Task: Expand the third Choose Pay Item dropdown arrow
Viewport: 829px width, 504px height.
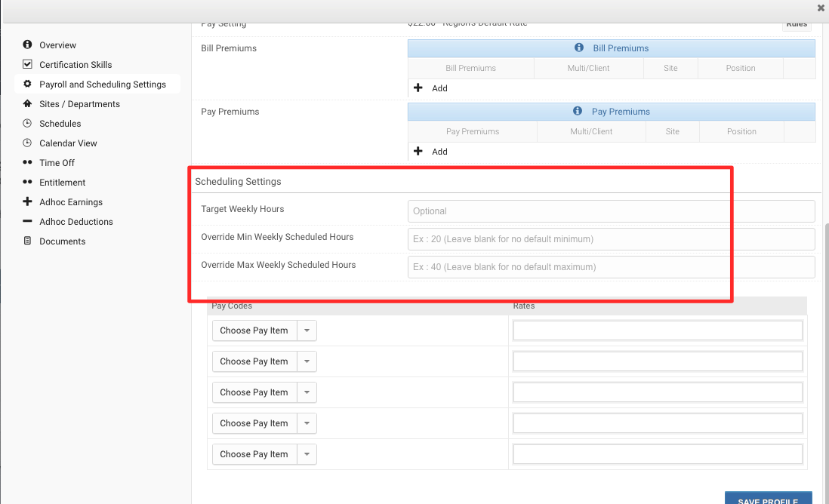Action: pyautogui.click(x=307, y=392)
